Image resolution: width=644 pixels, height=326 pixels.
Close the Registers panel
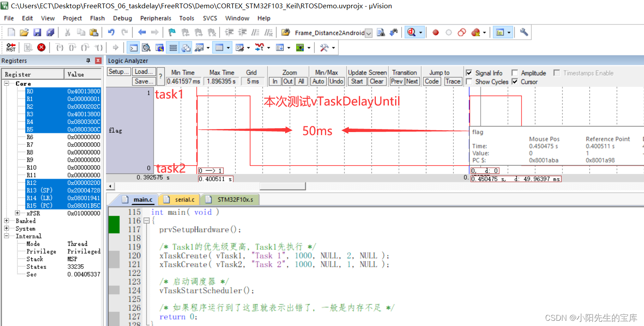click(98, 61)
